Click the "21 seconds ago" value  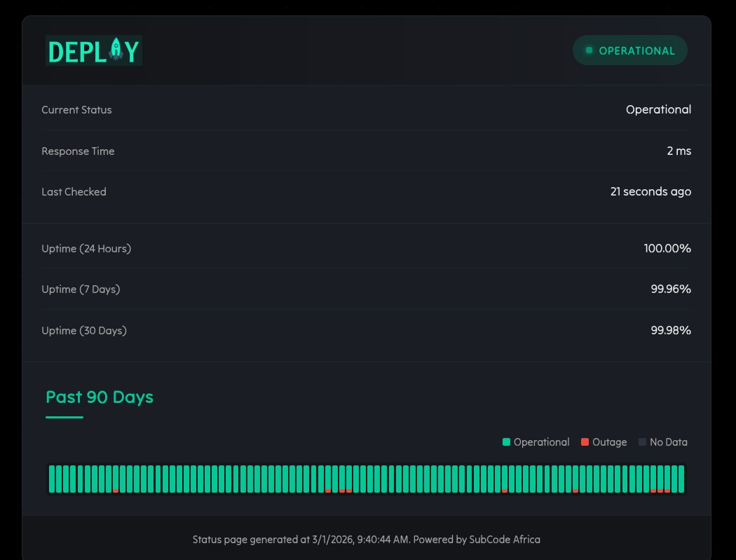tap(650, 191)
